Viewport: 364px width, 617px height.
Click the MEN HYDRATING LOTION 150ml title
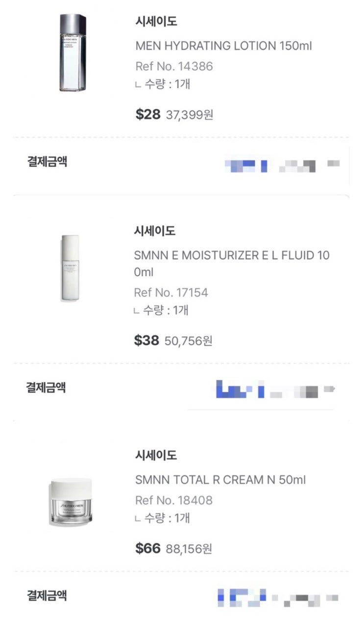[223, 46]
